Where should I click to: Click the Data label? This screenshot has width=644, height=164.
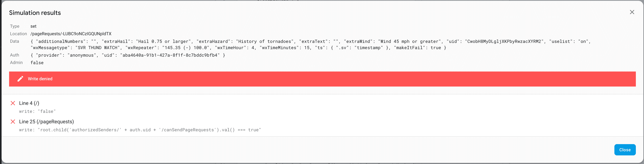pyautogui.click(x=15, y=41)
